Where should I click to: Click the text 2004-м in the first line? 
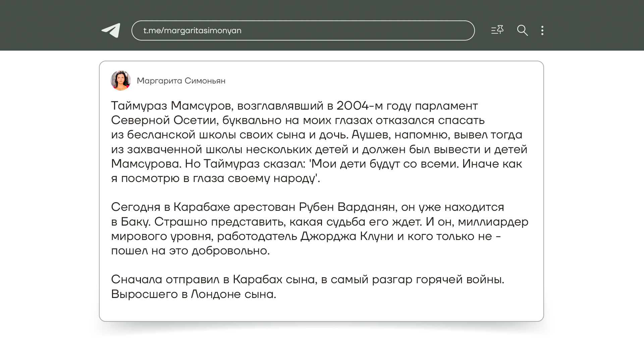coord(359,106)
